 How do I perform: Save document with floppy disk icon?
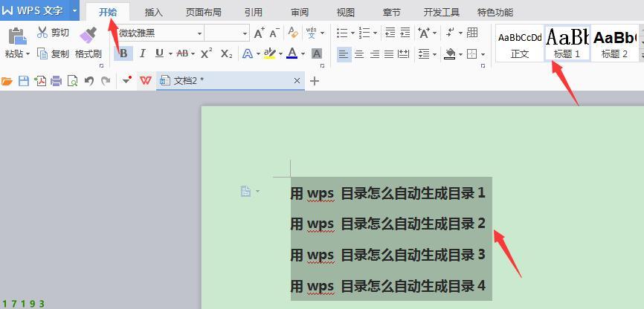(x=23, y=81)
